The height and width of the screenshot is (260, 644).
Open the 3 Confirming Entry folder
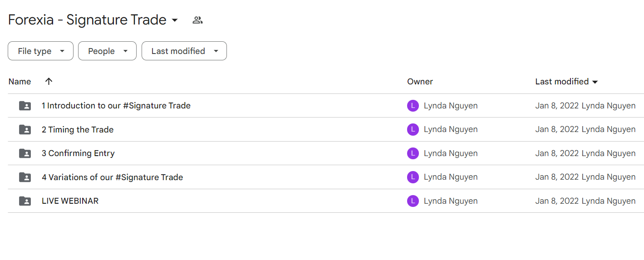pos(78,153)
